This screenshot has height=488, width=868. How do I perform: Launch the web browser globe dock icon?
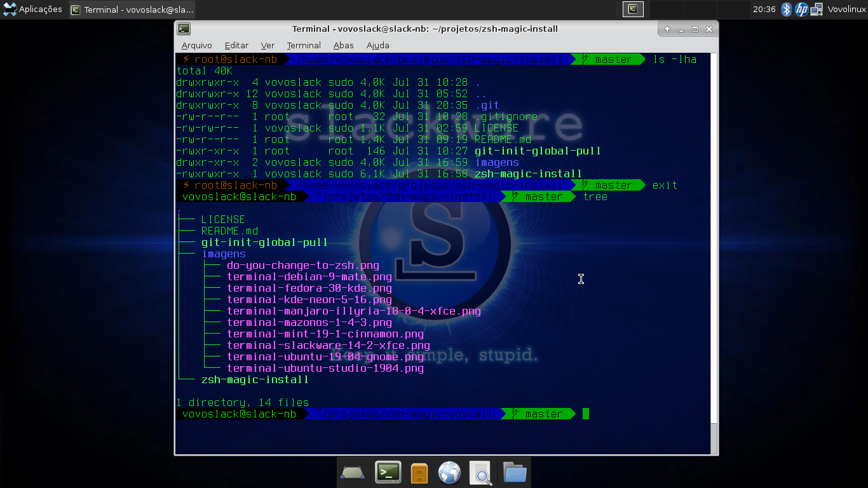[x=449, y=473]
